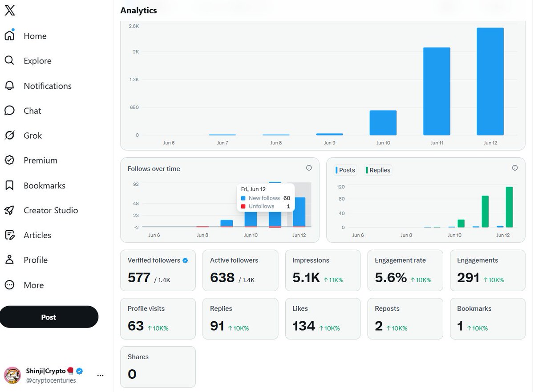This screenshot has height=392, width=534.
Task: Click the Profile person icon
Action: (9, 260)
